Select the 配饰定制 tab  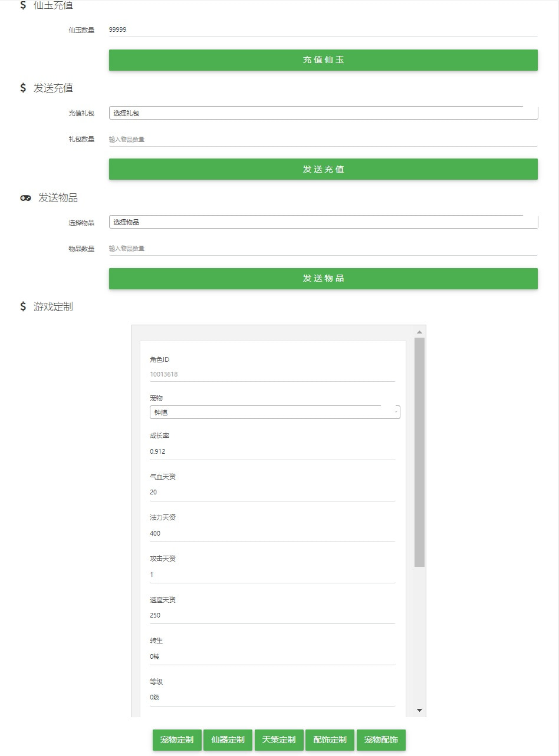(x=330, y=740)
